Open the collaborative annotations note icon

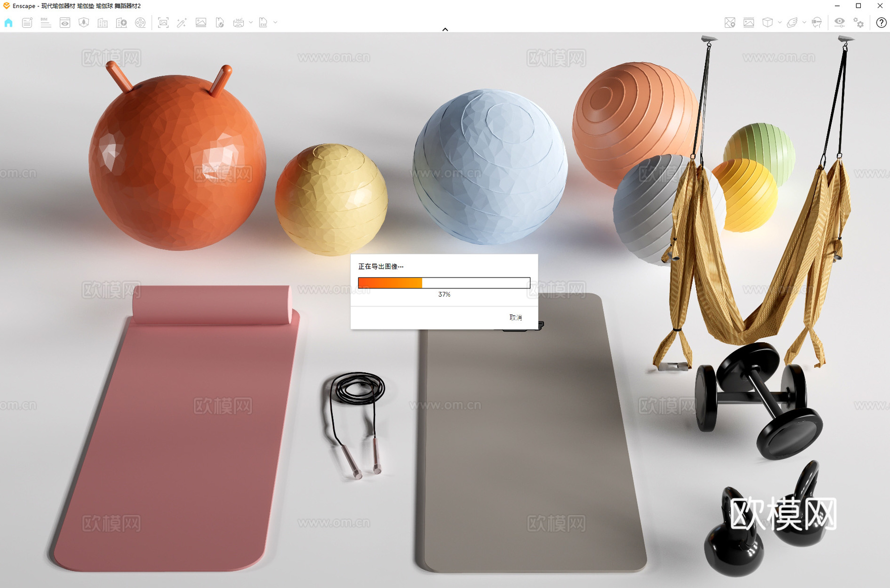tap(27, 23)
